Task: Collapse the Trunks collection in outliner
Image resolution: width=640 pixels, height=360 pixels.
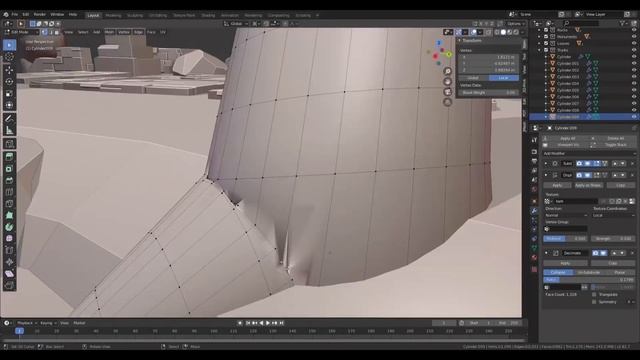Action: pos(540,50)
